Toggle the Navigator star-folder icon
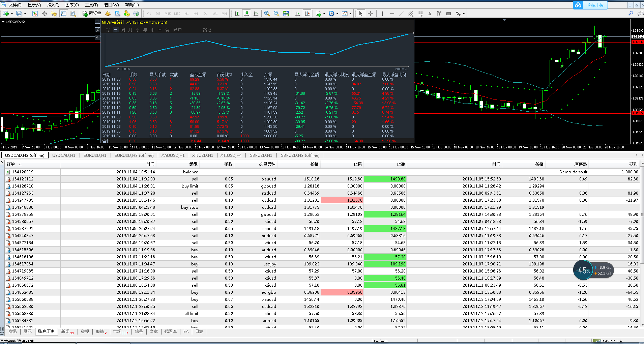Screen dimensions: 644x344 (54, 13)
